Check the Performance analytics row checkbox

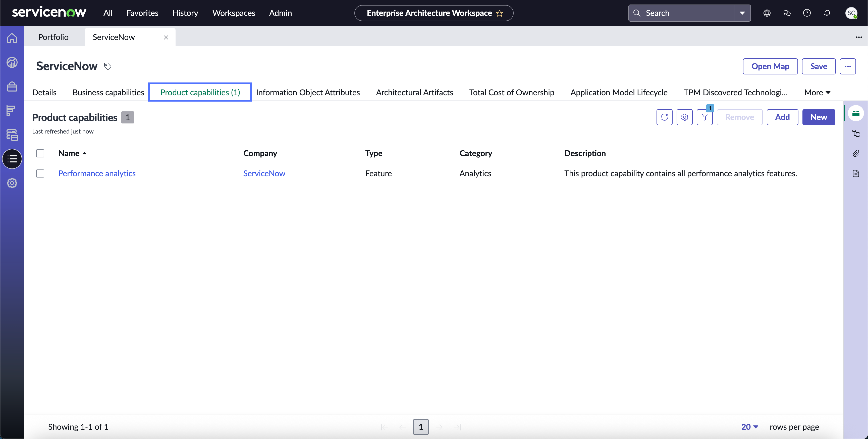(x=40, y=173)
